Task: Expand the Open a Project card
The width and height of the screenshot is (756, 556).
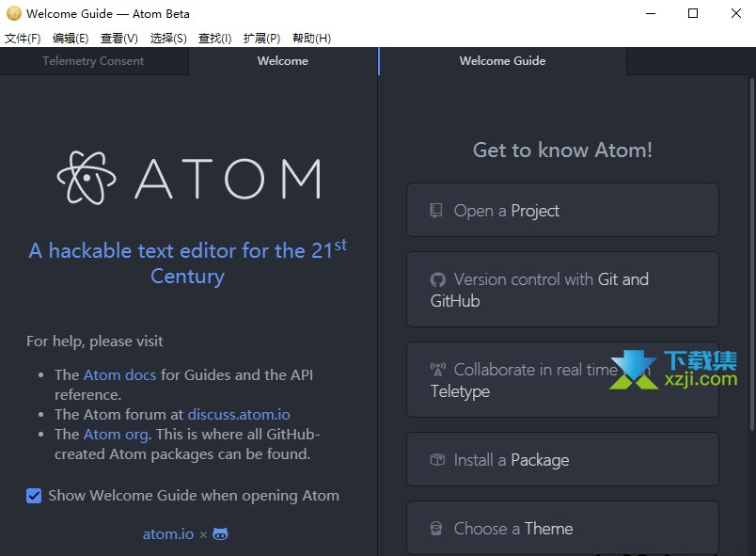Action: 562,210
